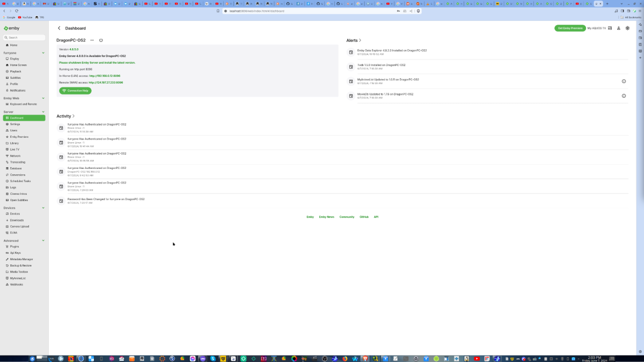Select Scheduled Tasks in the sidebar
This screenshot has height=362, width=644.
point(20,181)
